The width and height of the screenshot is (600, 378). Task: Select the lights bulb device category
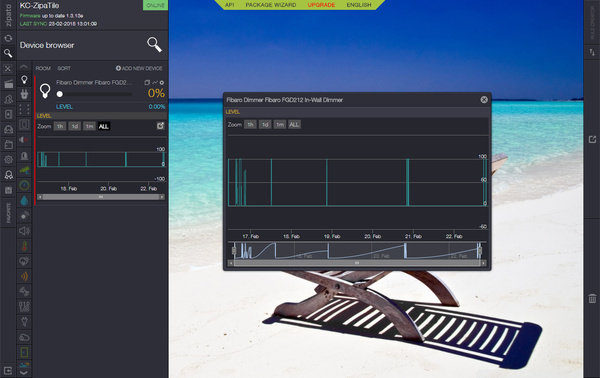[x=24, y=80]
